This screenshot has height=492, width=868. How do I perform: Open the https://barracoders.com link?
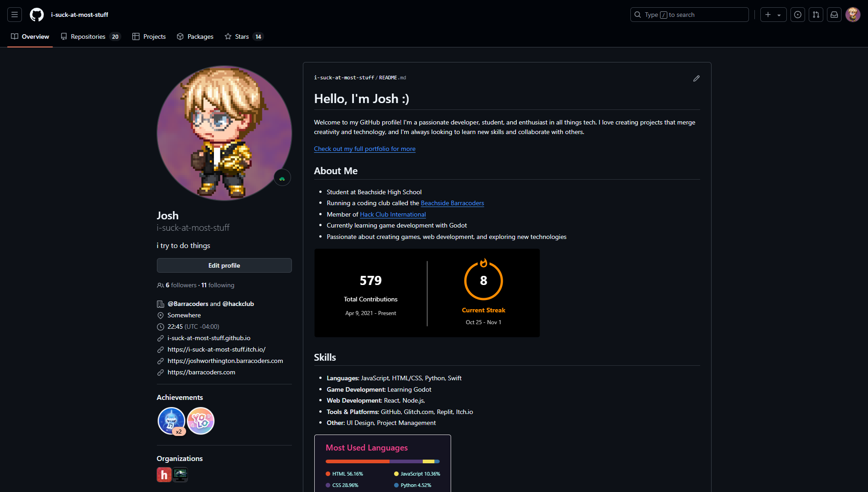pyautogui.click(x=201, y=372)
